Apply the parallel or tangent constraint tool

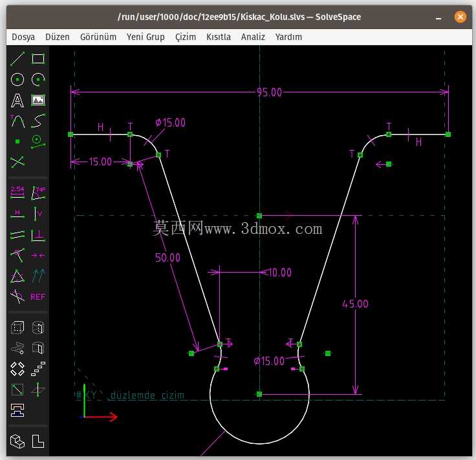point(17,235)
